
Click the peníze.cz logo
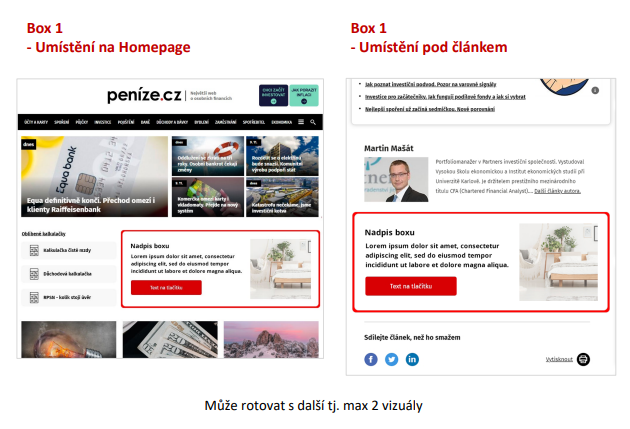[144, 96]
